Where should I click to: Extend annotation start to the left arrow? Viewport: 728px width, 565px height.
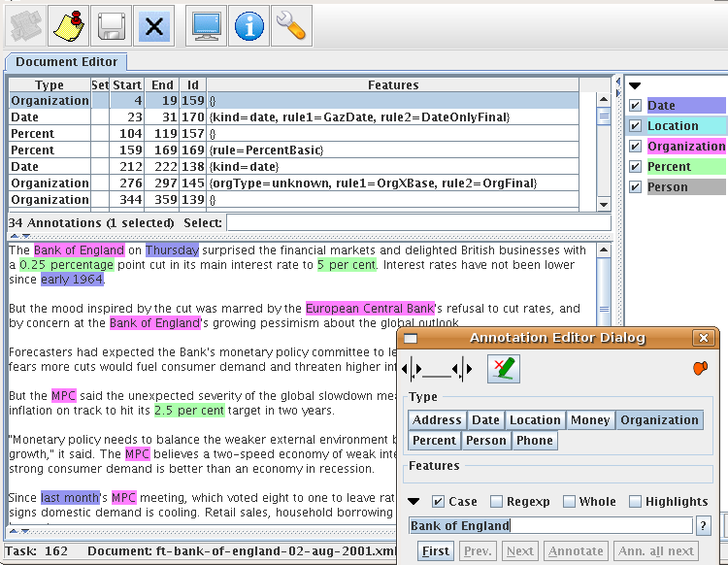click(405, 369)
